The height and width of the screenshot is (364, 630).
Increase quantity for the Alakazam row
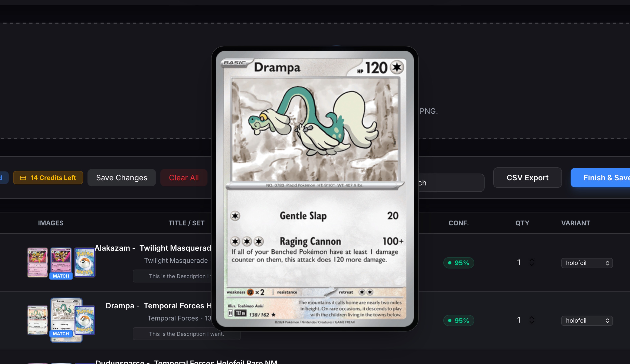532,260
